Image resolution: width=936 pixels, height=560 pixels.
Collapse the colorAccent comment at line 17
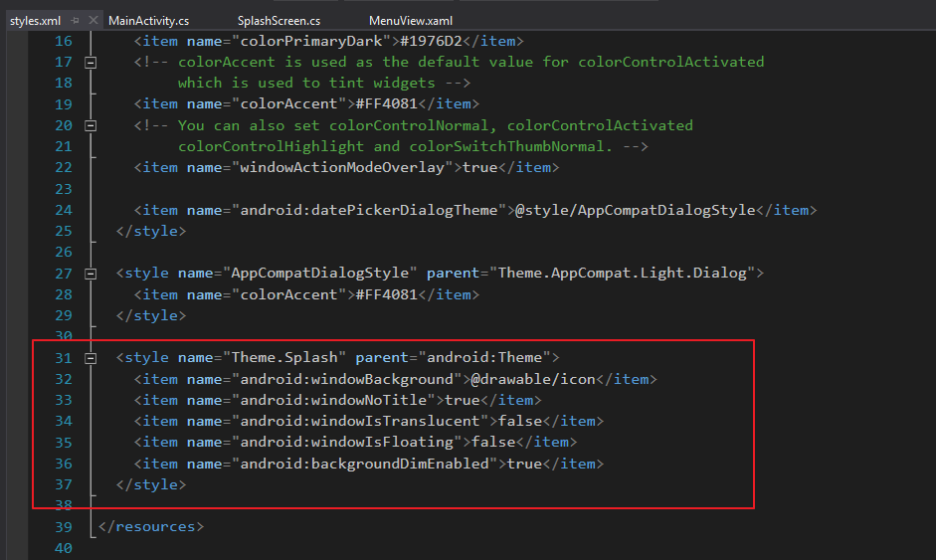click(91, 62)
